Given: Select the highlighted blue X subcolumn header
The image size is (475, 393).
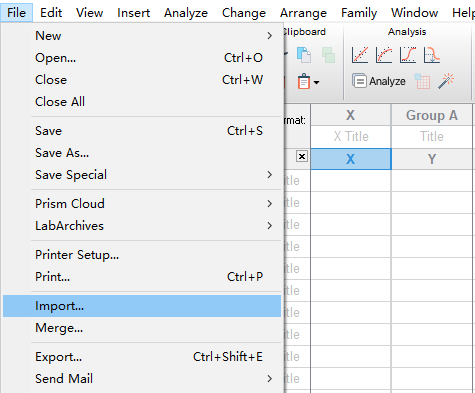Looking at the screenshot, I should (351, 159).
